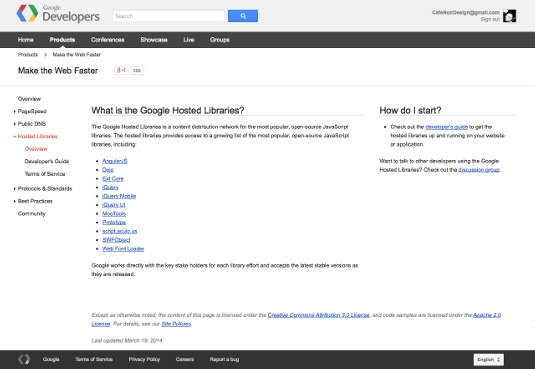The height and width of the screenshot is (369, 535).
Task: Open the Groups nav tab
Action: (220, 40)
